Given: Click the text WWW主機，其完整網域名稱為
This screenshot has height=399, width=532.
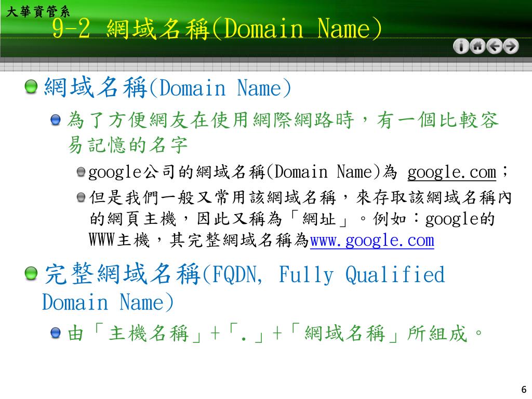Looking at the screenshot, I should pos(199,241).
